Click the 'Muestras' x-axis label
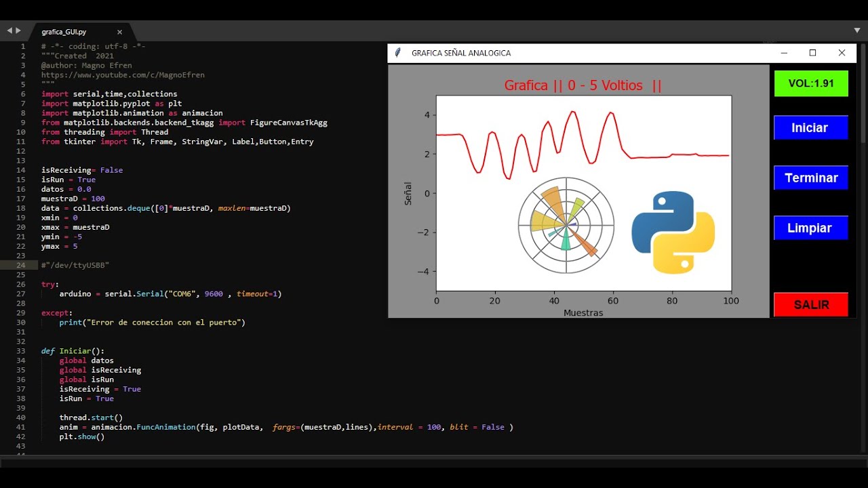Viewport: 868px width, 488px height. [x=583, y=312]
